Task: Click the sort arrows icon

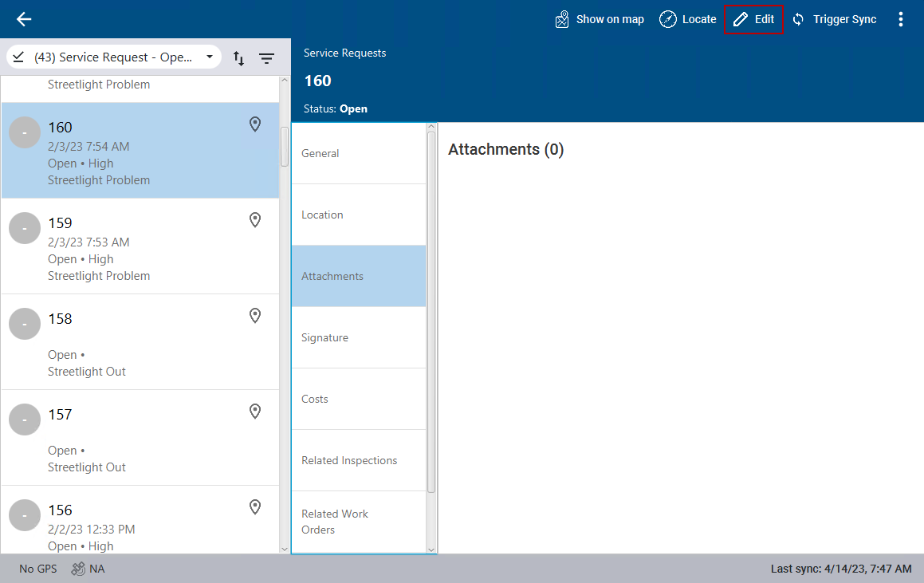Action: click(238, 57)
